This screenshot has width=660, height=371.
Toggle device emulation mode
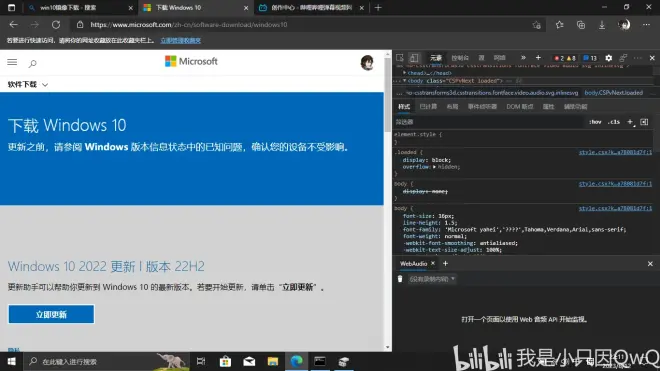coord(414,58)
